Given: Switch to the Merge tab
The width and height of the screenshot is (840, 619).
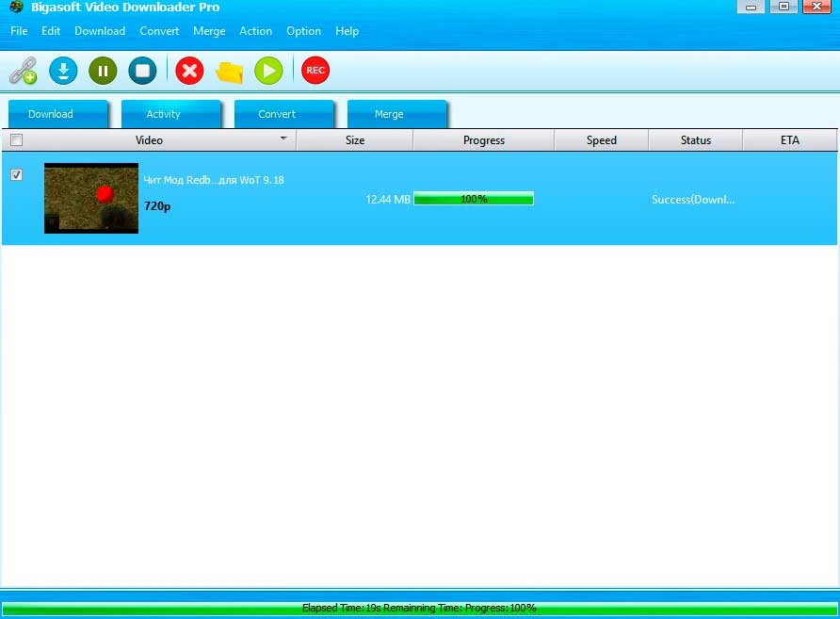Looking at the screenshot, I should coord(397,114).
